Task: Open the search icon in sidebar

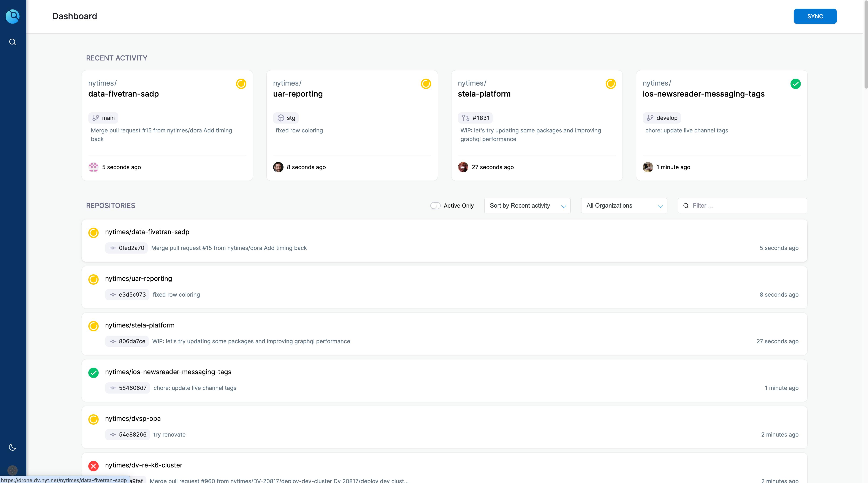Action: pos(13,42)
